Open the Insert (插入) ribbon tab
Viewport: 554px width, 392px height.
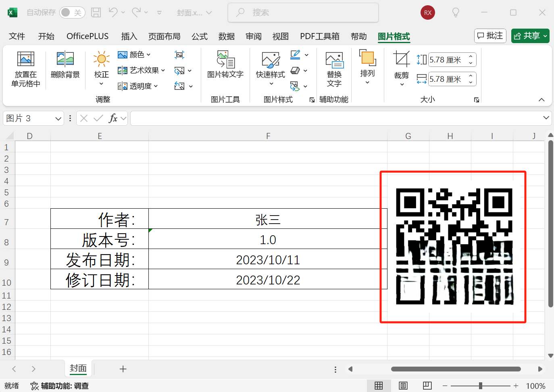click(x=129, y=36)
